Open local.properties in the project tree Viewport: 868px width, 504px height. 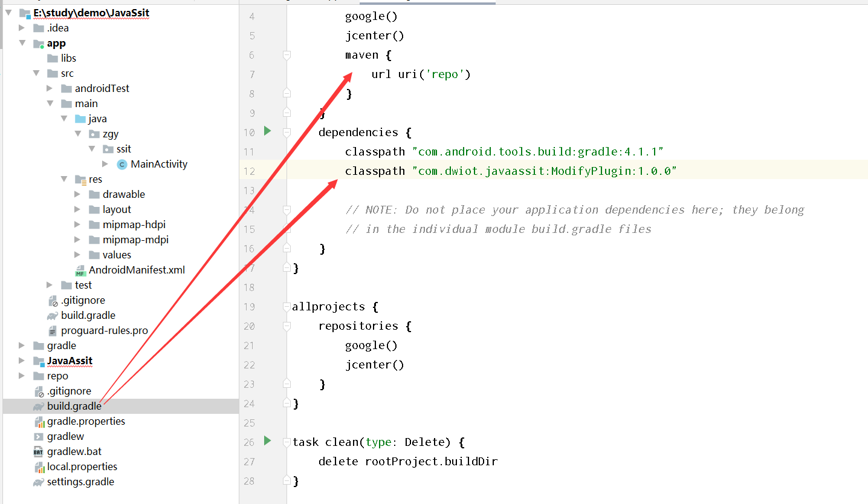(x=82, y=467)
